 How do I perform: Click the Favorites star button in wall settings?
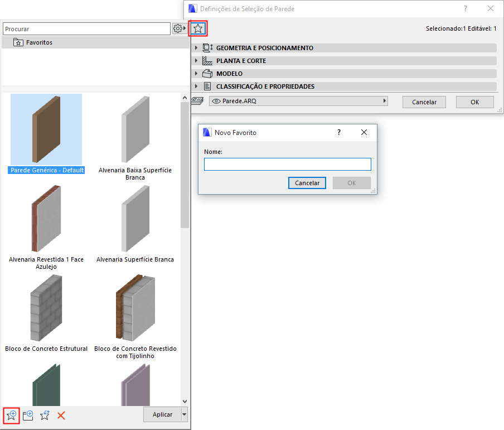click(x=198, y=28)
